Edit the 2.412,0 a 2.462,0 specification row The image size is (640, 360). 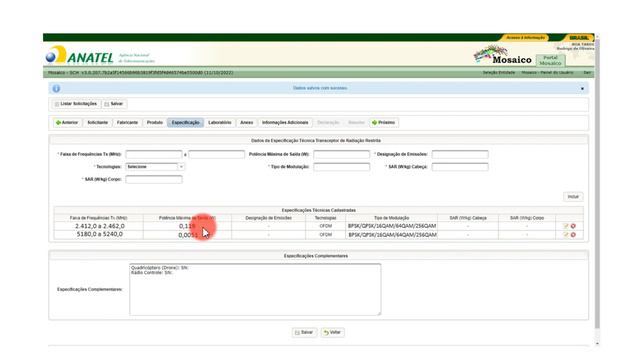pyautogui.click(x=566, y=226)
